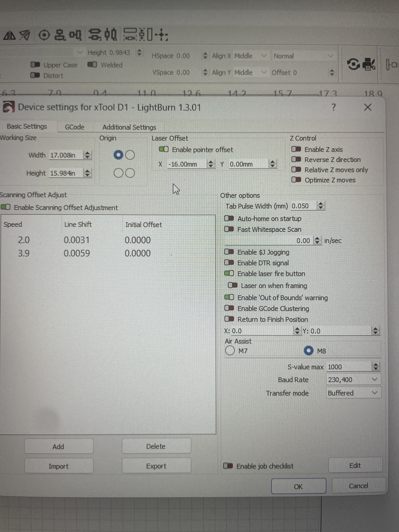Click the LightBurn logo in dialog title

pos(8,107)
